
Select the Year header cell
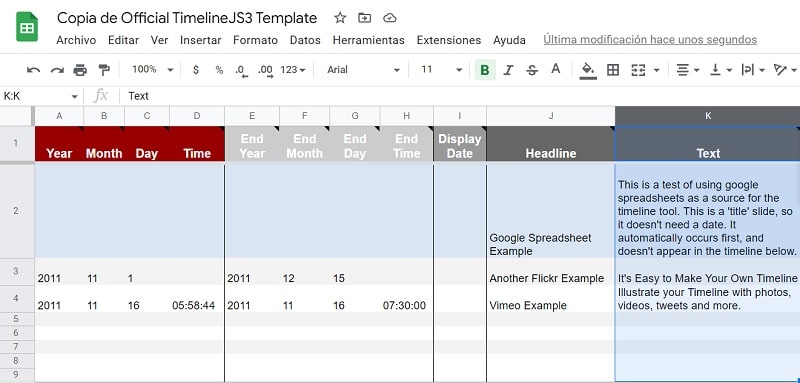coord(59,144)
